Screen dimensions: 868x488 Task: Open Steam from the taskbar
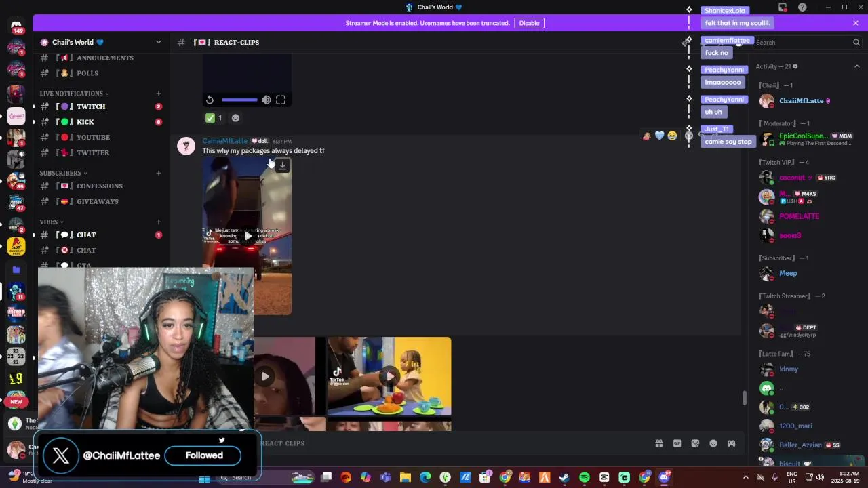(564, 477)
